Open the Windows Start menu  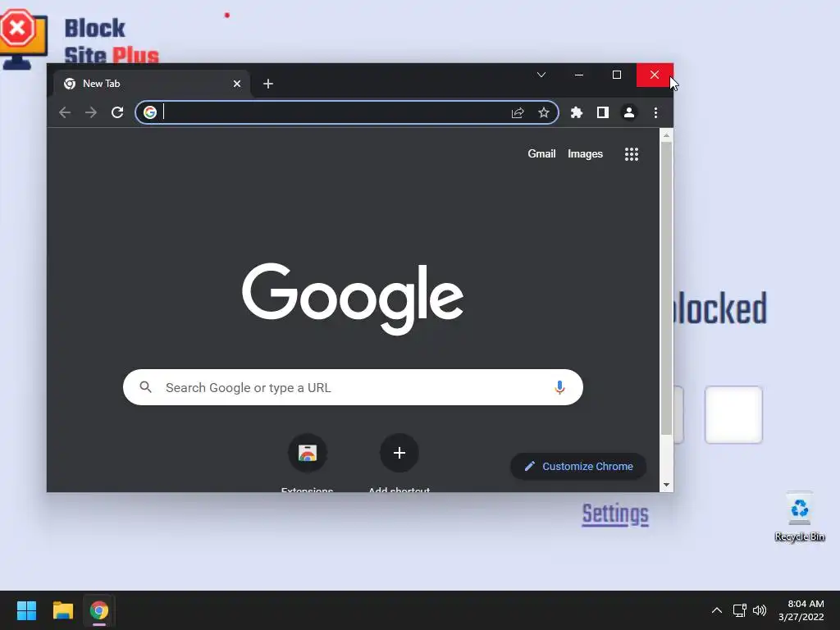[26, 610]
